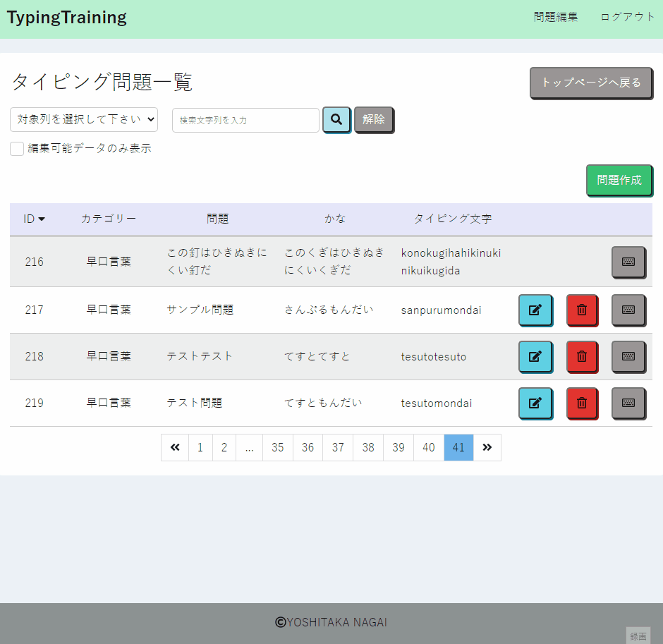This screenshot has width=663, height=644.
Task: Go to last page with double-right chevron
Action: (x=487, y=447)
